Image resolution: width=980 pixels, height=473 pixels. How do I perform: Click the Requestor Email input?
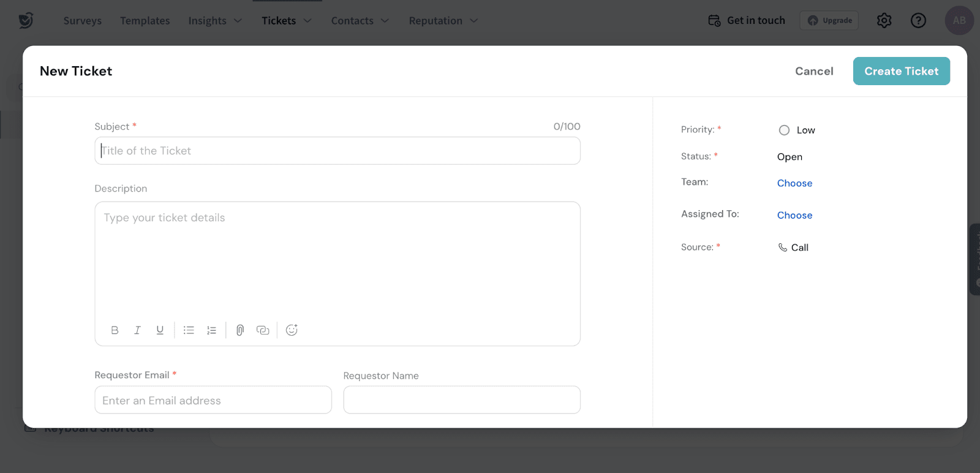click(x=213, y=400)
